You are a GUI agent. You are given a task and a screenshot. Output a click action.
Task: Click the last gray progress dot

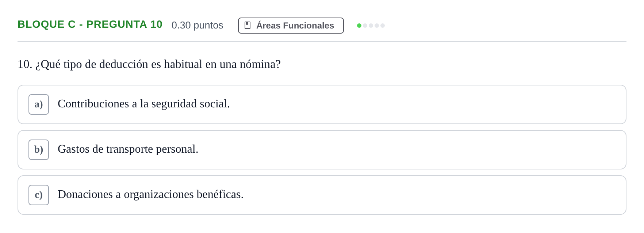(x=383, y=26)
